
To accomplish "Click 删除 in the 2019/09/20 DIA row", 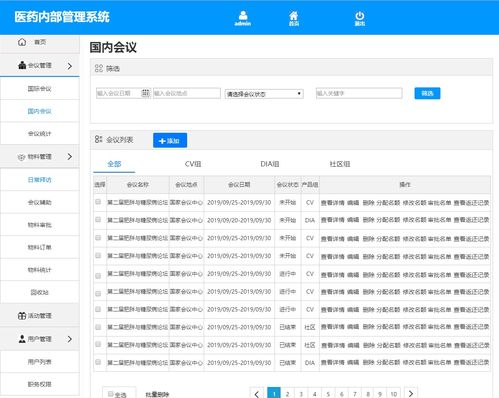I will (x=369, y=220).
